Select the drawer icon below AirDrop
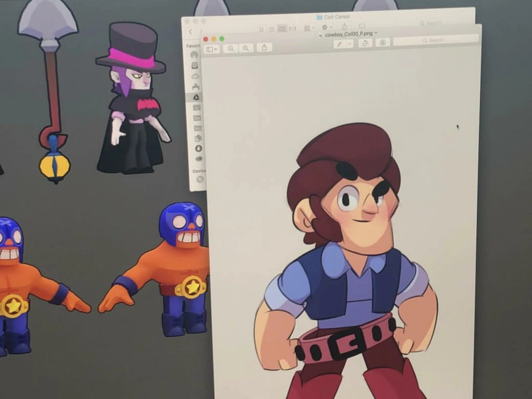532x399 pixels. (195, 65)
